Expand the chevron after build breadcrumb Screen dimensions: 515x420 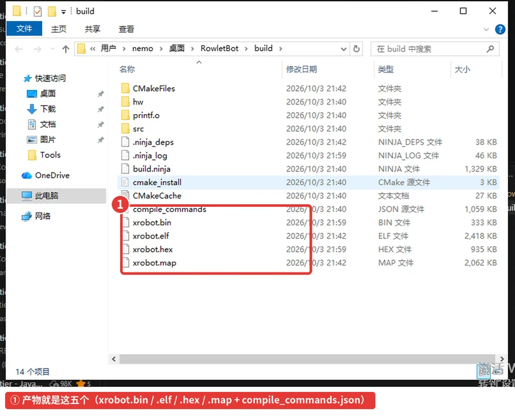coord(281,49)
